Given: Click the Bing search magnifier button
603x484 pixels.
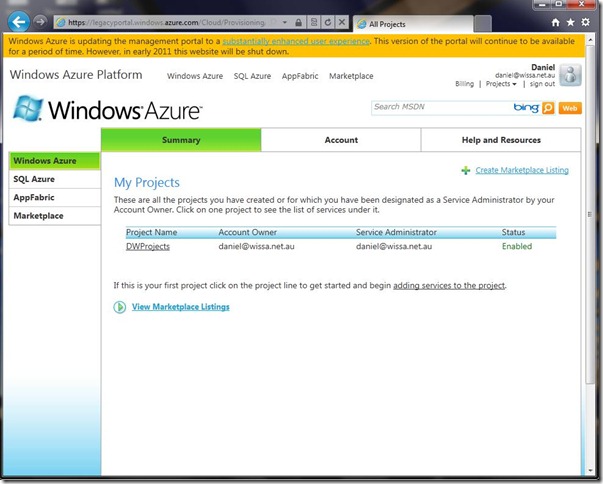Looking at the screenshot, I should tap(548, 108).
